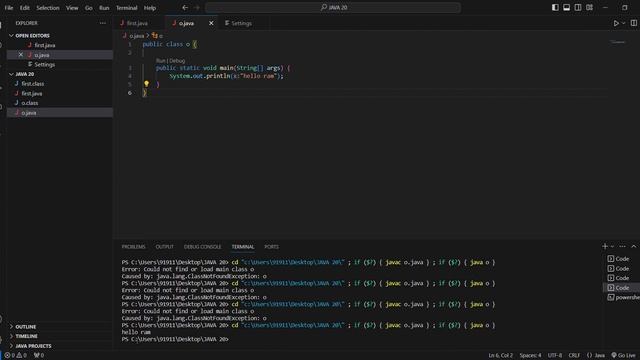
Task: Click the lightbulb code action icon
Action: point(146,84)
